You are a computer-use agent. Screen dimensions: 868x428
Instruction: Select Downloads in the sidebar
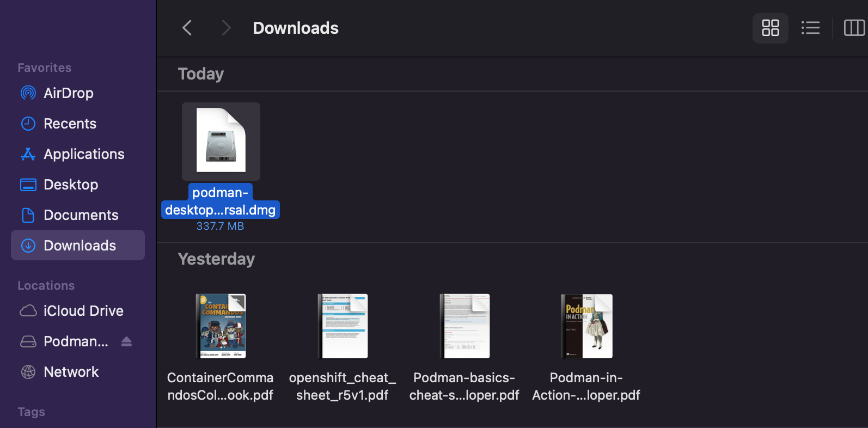tap(80, 246)
